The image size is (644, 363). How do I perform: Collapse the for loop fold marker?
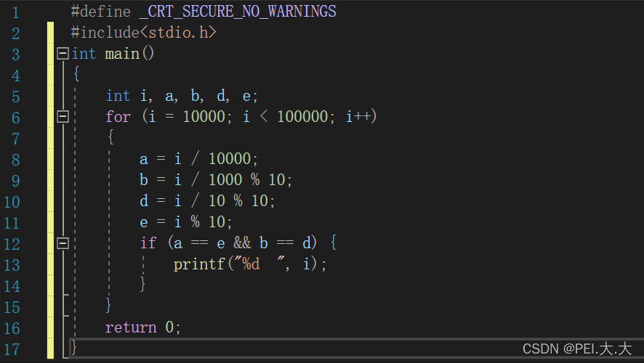click(x=63, y=117)
